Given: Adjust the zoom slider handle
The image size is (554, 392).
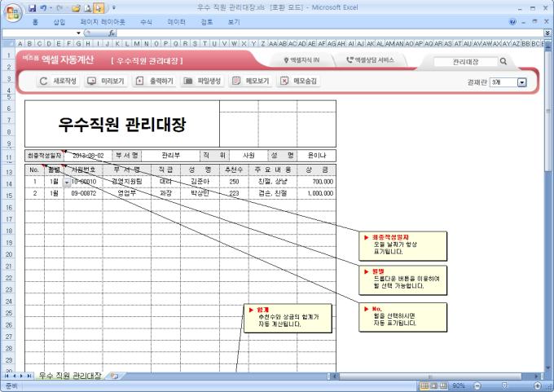Looking at the screenshot, I should point(505,385).
